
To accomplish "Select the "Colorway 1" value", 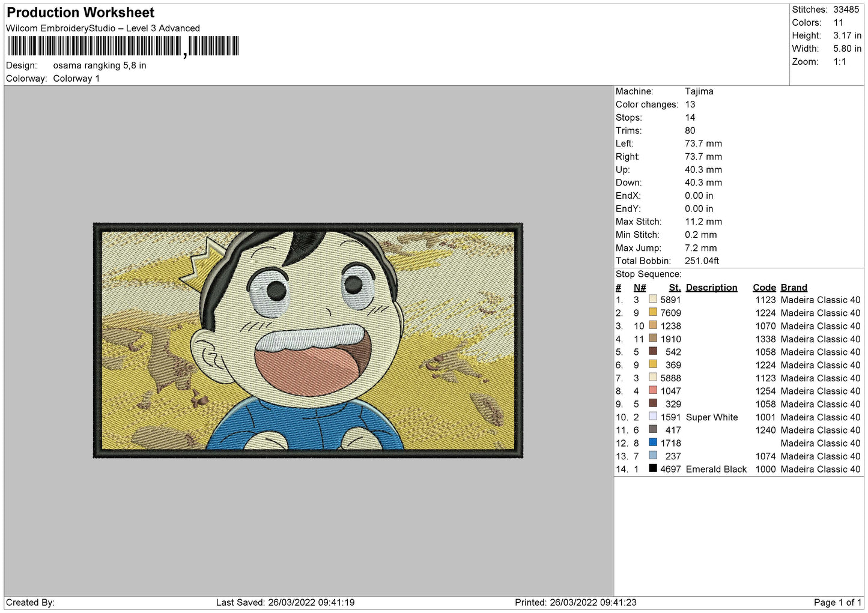I will 76,79.
